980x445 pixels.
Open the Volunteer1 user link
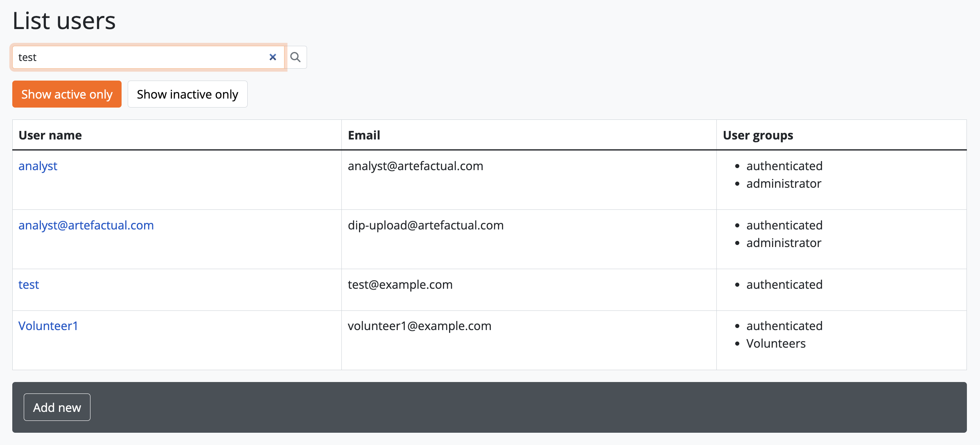[x=48, y=326]
